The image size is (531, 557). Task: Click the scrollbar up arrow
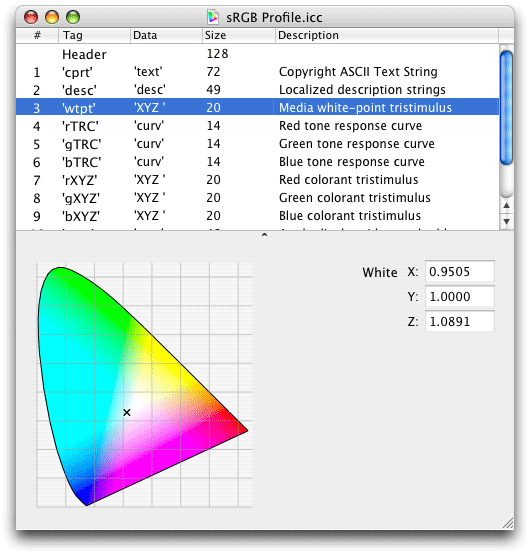(x=506, y=206)
